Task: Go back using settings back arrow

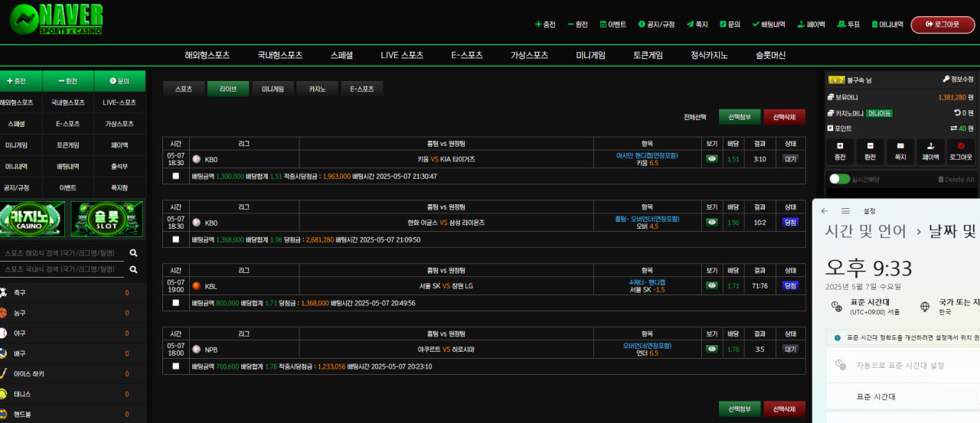Action: [825, 211]
